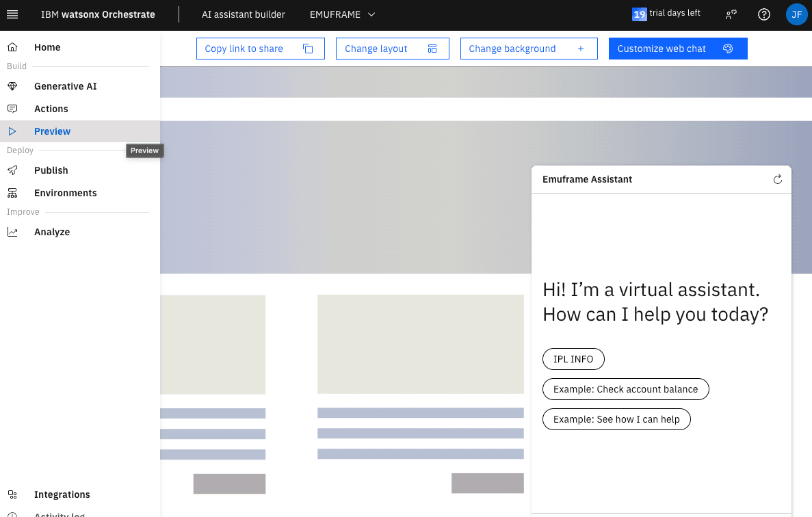Click the Generative AI diamond icon

coord(12,86)
